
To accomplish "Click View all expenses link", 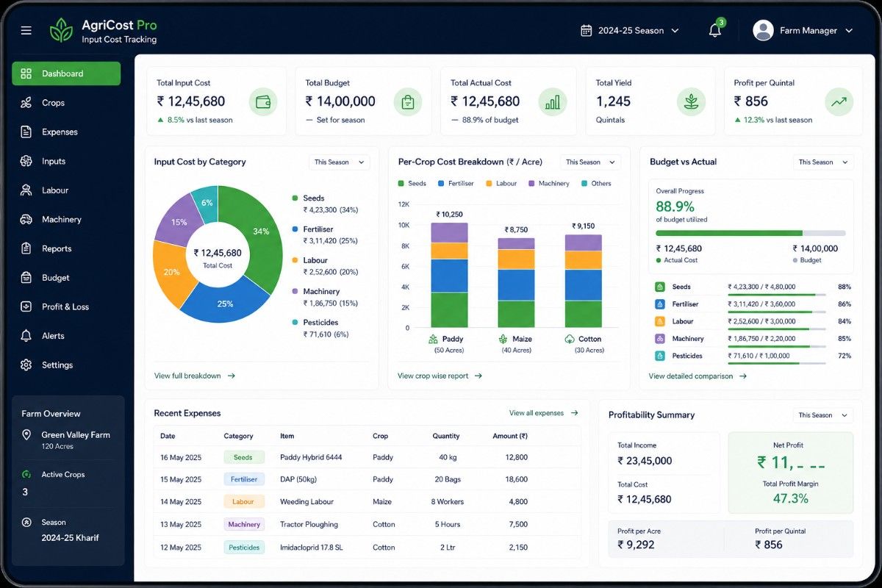I will tap(544, 413).
